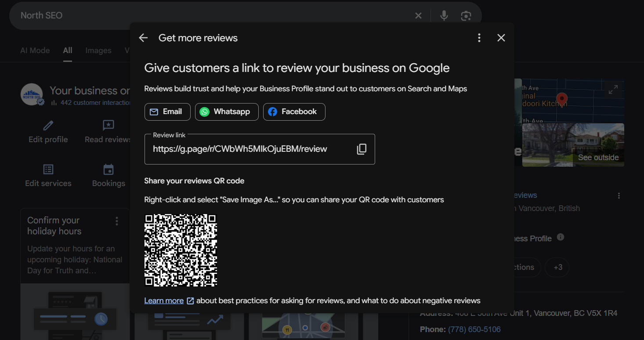
Task: View the See outside street photo
Action: point(573,145)
